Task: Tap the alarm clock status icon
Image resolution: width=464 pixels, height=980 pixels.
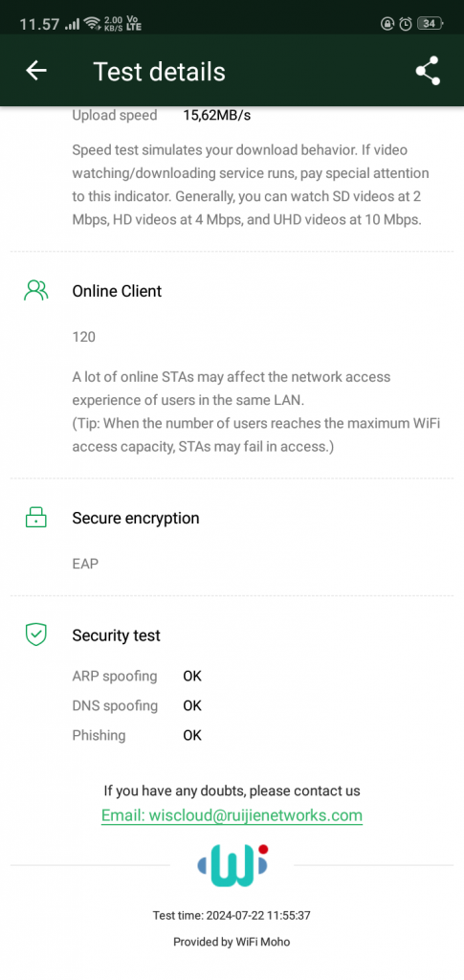Action: (406, 24)
